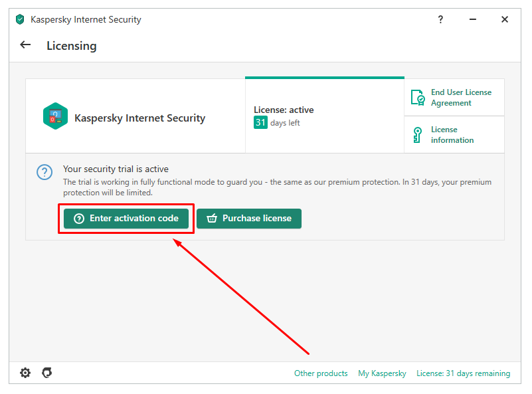Go back using the left arrow
Screen dimensions: 532x394
[x=25, y=45]
